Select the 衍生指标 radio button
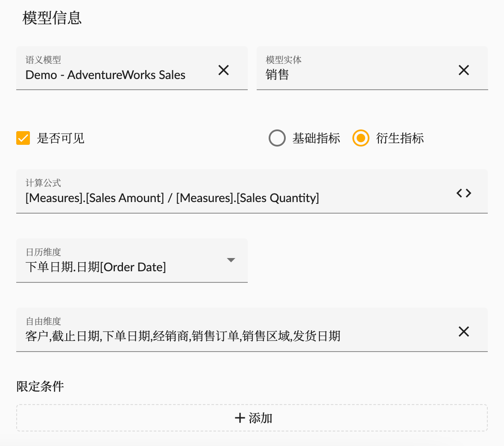The height and width of the screenshot is (446, 504). [361, 138]
